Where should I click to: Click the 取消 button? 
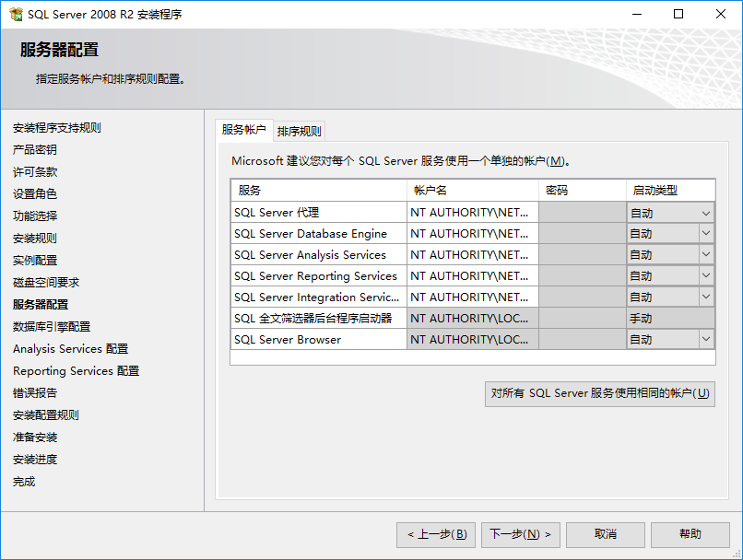point(606,535)
